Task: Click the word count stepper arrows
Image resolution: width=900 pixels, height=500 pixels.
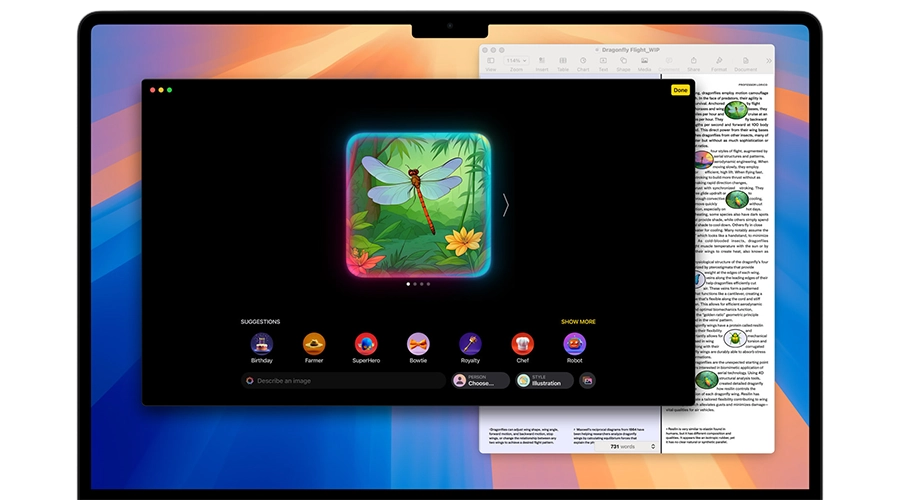Action: pos(653,447)
